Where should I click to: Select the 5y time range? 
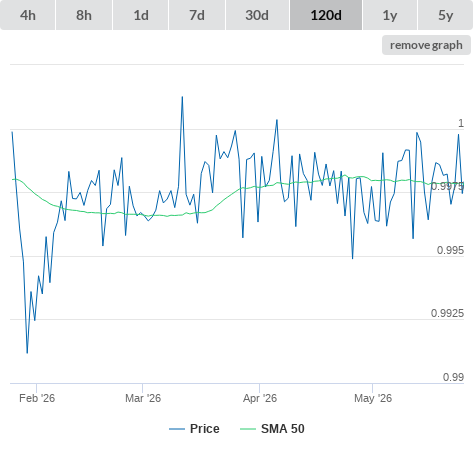[445, 15]
